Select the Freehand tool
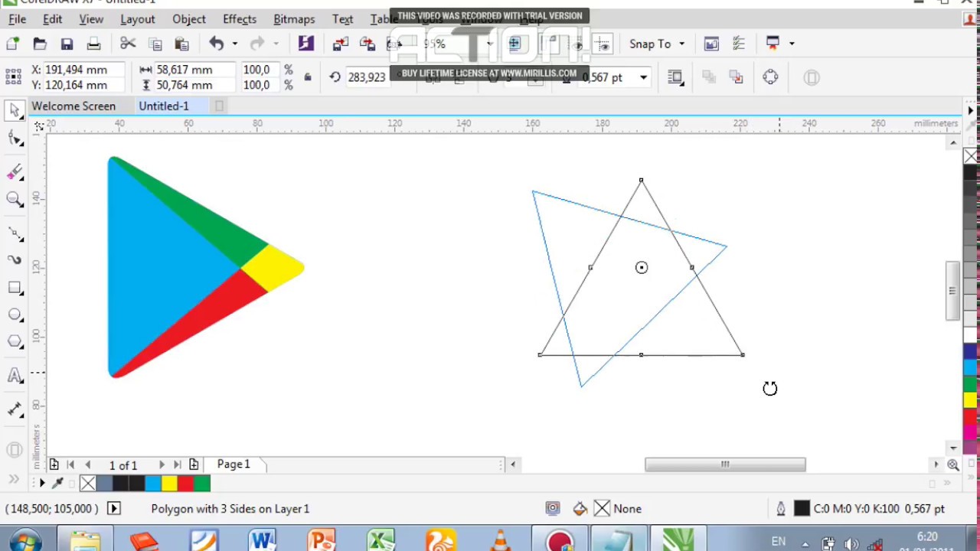Image resolution: width=980 pixels, height=551 pixels. point(15,233)
